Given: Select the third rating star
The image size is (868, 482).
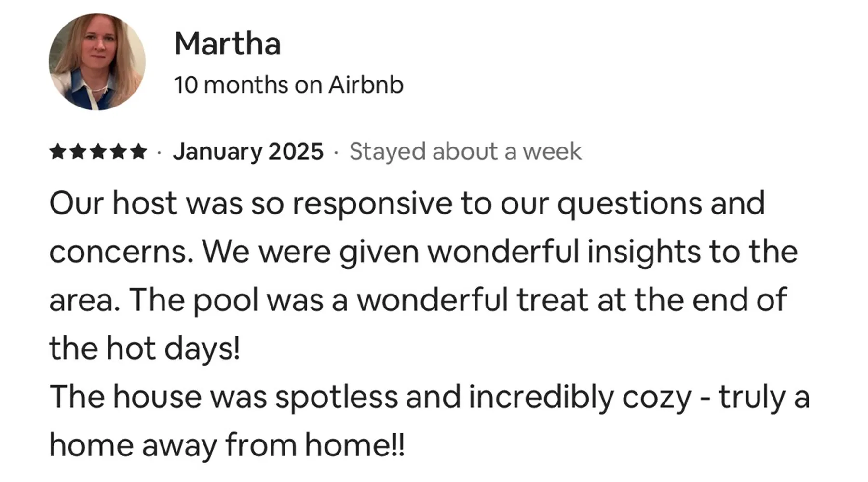Looking at the screenshot, I should click(98, 152).
